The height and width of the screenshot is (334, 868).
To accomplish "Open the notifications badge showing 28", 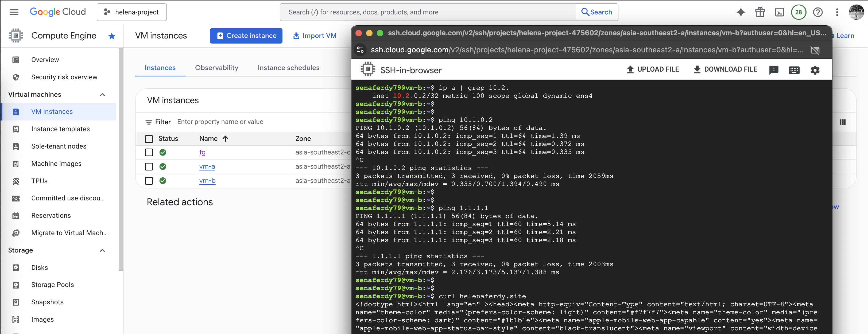I will (798, 13).
